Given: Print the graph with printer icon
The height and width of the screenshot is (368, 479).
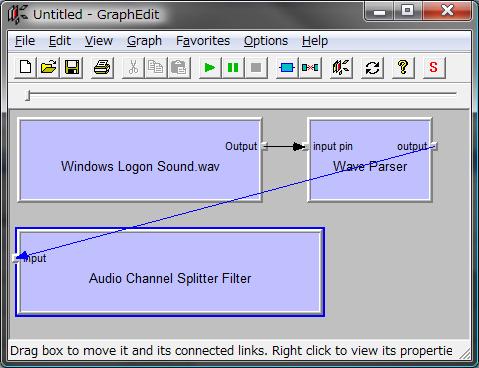Looking at the screenshot, I should click(x=102, y=68).
